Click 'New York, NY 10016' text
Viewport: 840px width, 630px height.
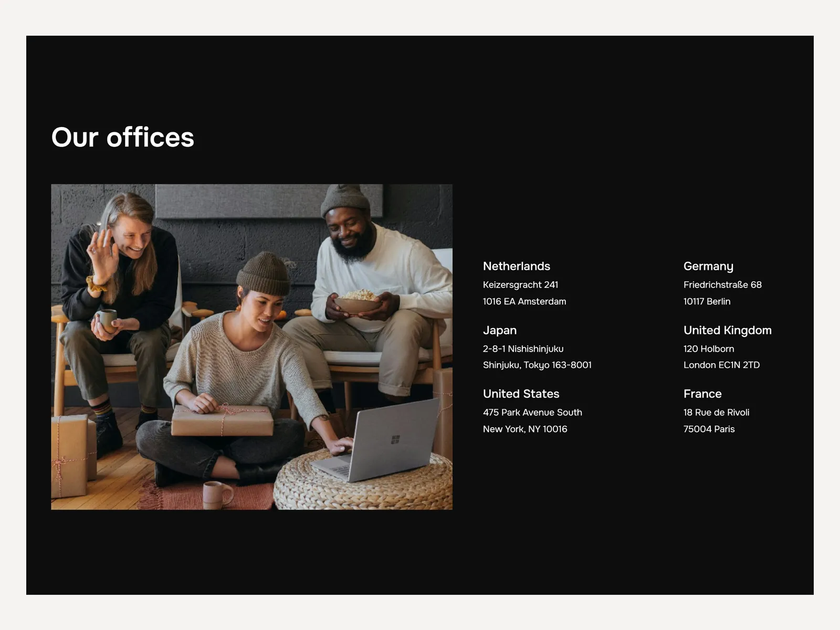[525, 429]
